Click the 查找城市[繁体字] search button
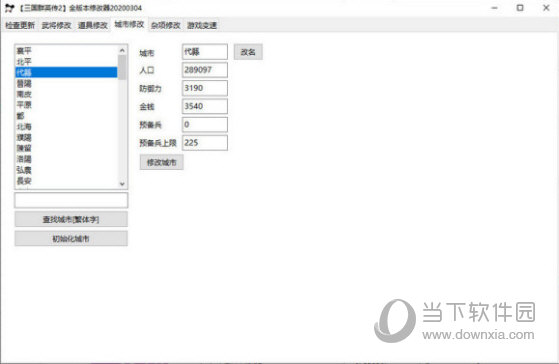559x364 pixels. 71,219
